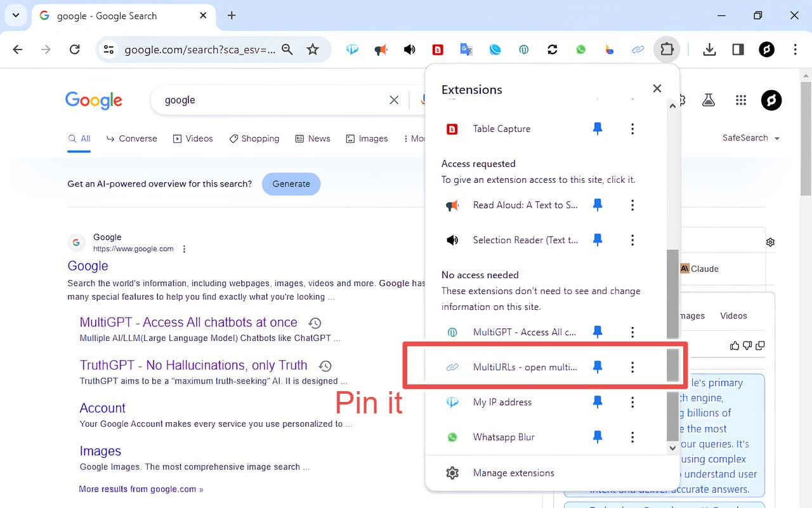The width and height of the screenshot is (812, 508).
Task: Click the sync arrows extension toolbar icon
Action: [552, 50]
